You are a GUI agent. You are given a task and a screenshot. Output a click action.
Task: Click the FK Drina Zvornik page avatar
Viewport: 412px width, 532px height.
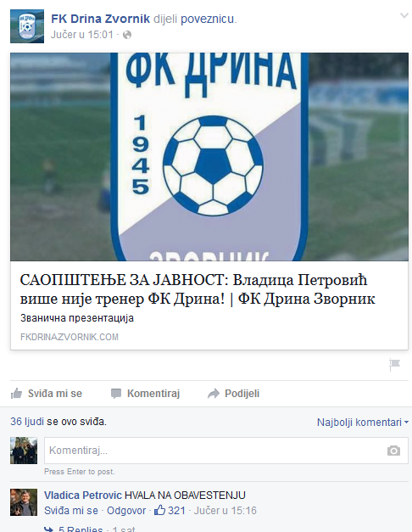point(27,26)
